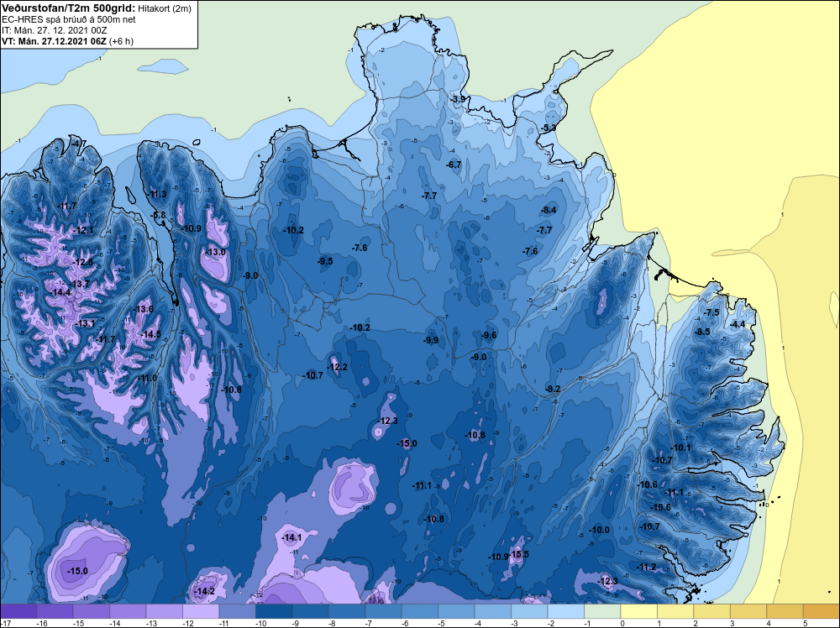Select legend swatch between 4 and 5

point(784,611)
